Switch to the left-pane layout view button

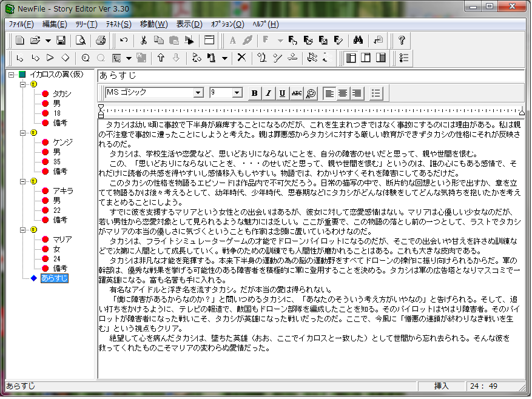coord(351,58)
